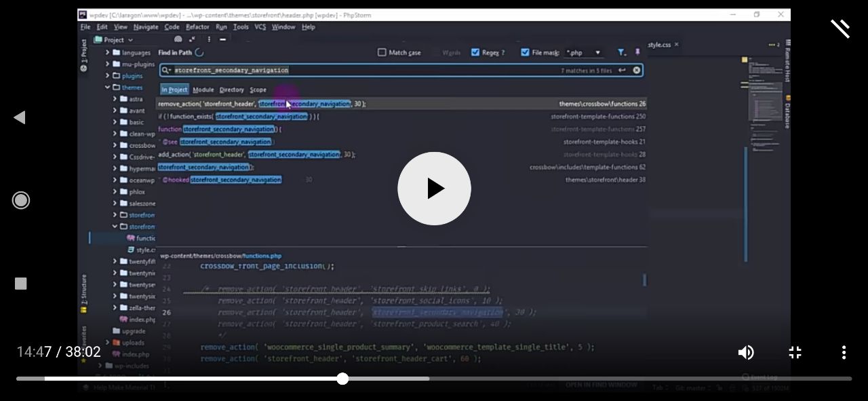Open search history magnifier icon

click(165, 70)
